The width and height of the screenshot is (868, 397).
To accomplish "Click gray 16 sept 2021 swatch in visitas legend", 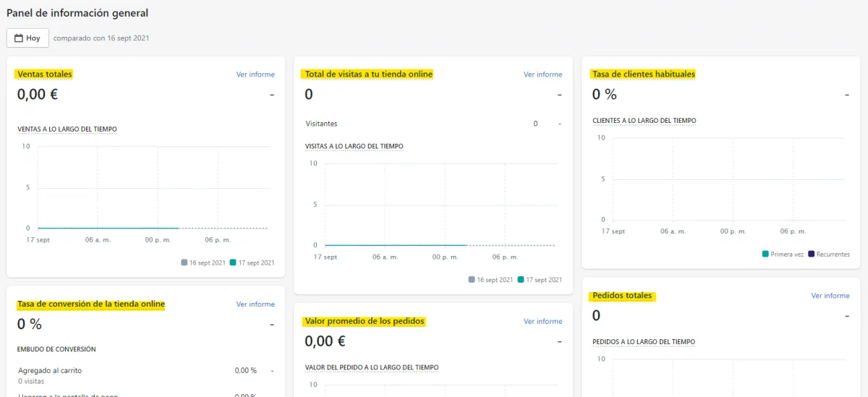I will pos(472,279).
